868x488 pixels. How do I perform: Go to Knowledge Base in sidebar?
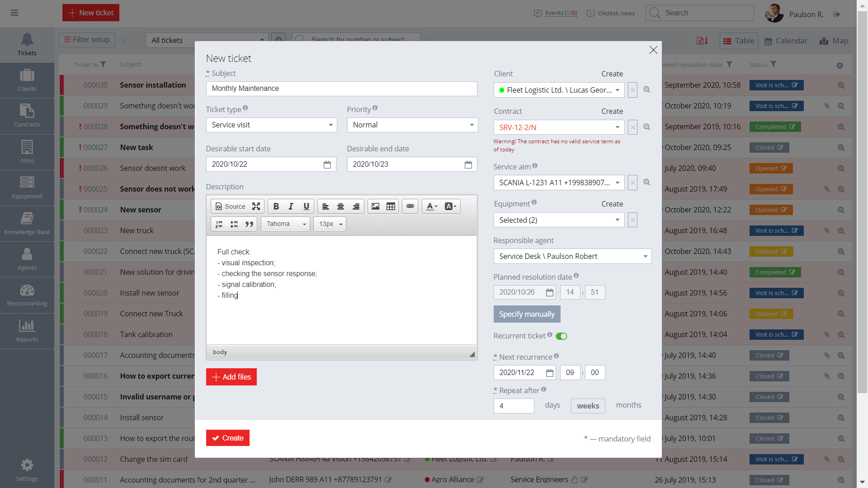tap(27, 224)
